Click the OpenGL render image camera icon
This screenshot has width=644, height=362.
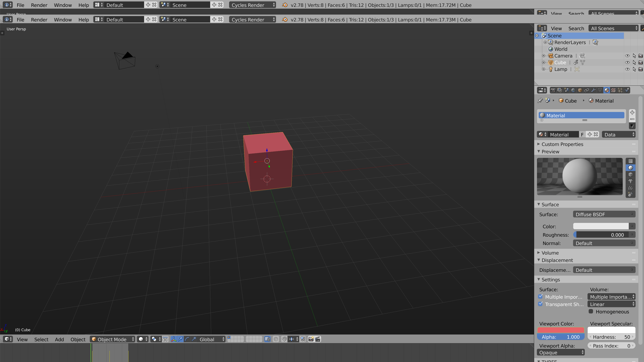click(x=311, y=339)
